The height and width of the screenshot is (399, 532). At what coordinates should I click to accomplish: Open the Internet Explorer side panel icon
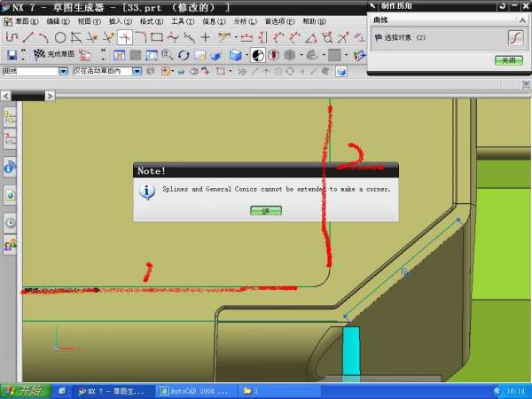(x=11, y=167)
